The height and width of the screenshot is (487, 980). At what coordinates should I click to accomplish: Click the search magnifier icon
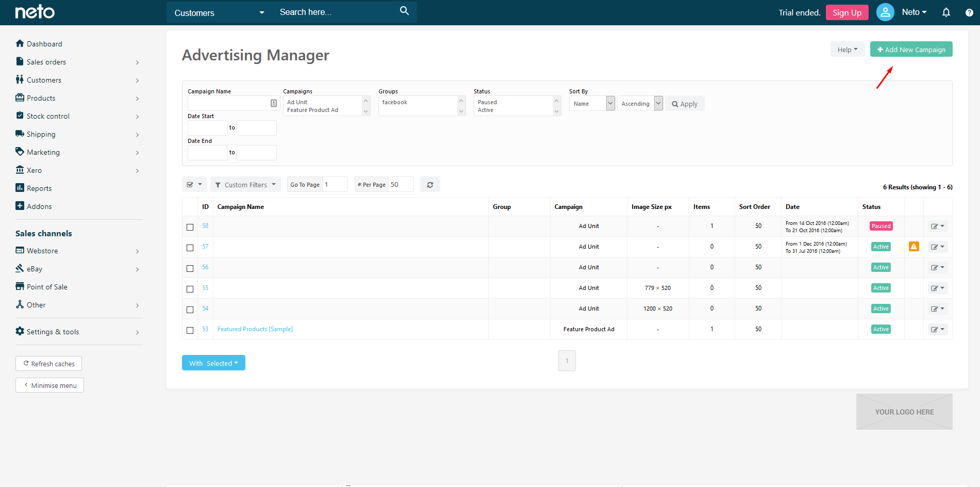point(404,11)
